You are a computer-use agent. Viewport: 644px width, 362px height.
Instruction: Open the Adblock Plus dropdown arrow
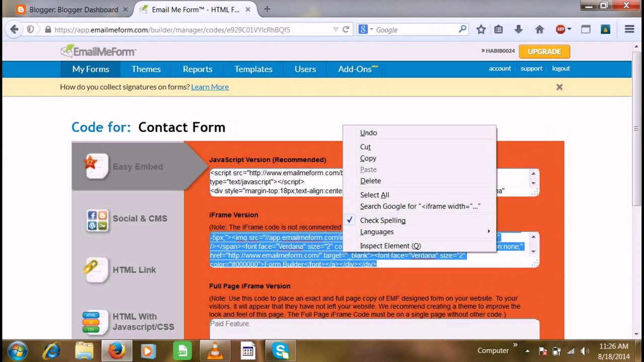tap(569, 30)
